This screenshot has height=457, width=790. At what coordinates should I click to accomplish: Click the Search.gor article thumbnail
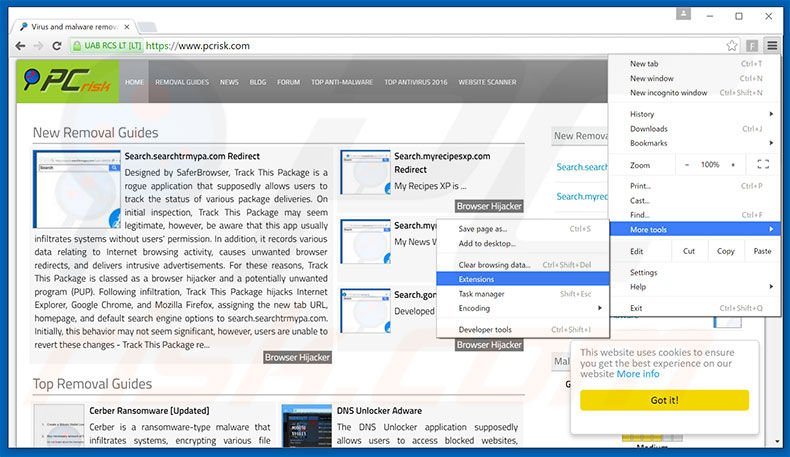(x=365, y=311)
